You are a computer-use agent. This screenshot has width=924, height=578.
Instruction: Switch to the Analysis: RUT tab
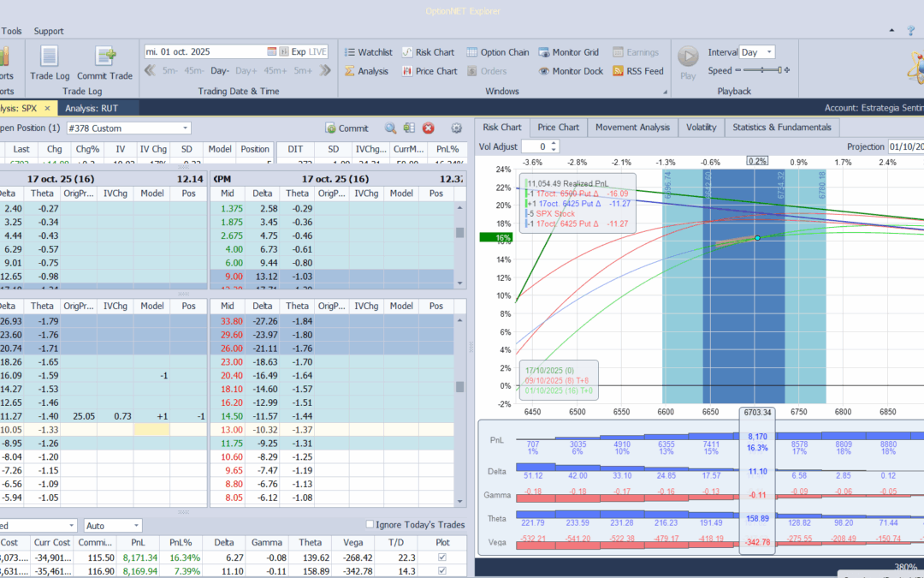click(92, 109)
